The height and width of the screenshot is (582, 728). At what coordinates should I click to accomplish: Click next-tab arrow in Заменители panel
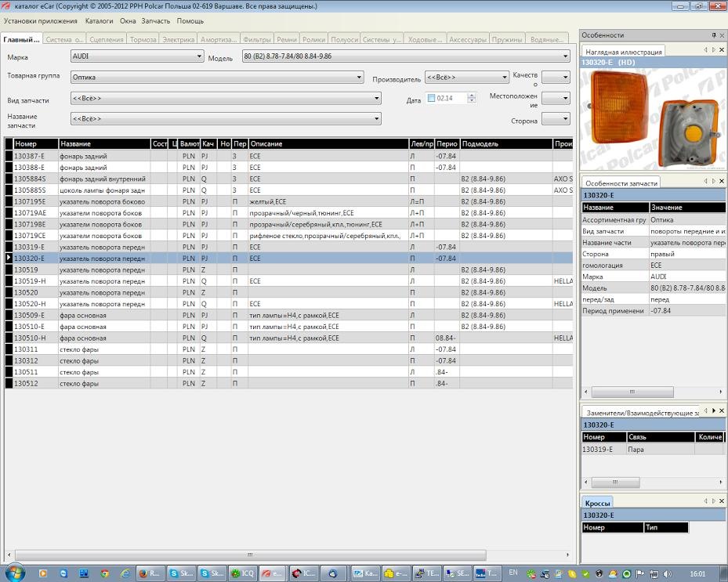(714, 410)
